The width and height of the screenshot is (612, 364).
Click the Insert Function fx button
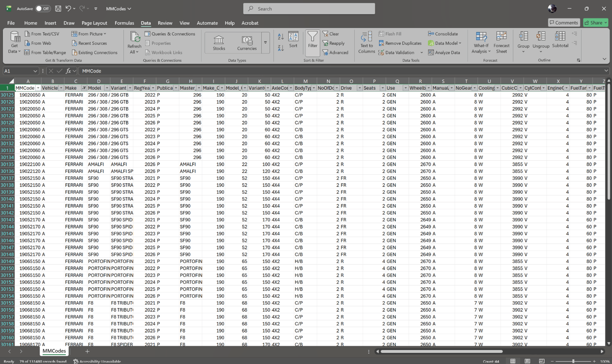click(68, 71)
